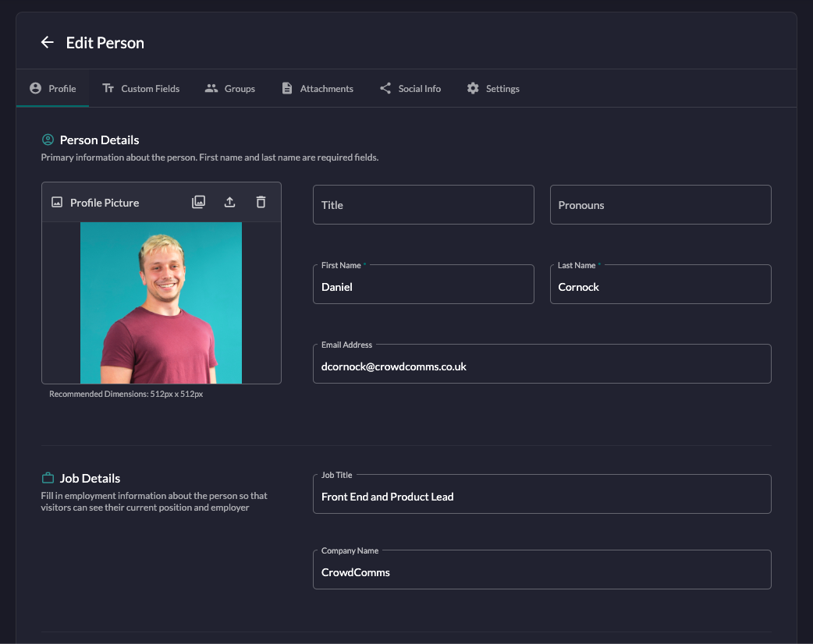
Task: Delete the profile picture with trash icon
Action: pos(261,202)
